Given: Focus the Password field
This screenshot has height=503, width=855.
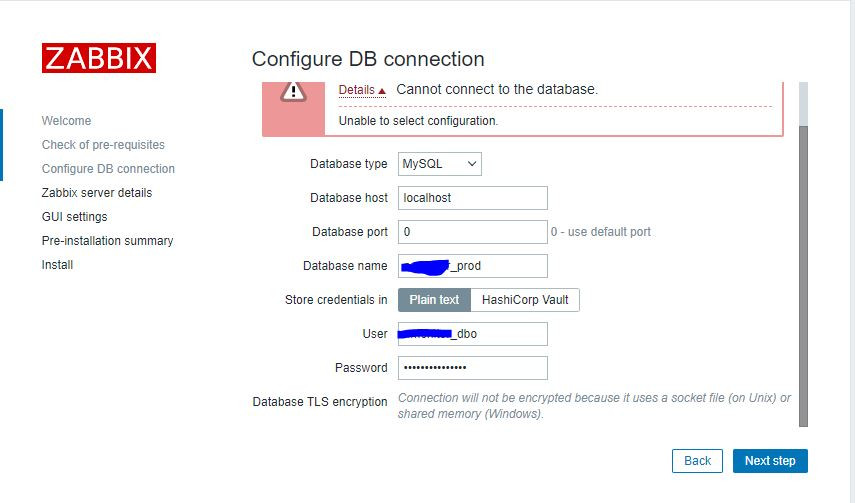Looking at the screenshot, I should (472, 368).
